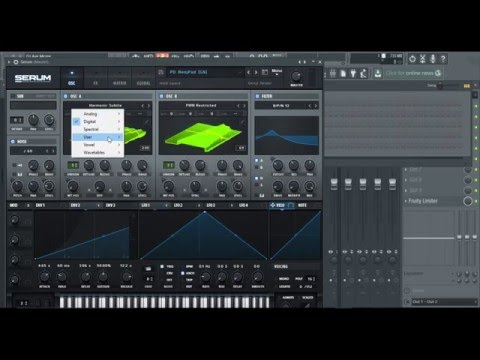Select next OSC A wavetable arrow
This screenshot has width=480, height=360.
(149, 106)
